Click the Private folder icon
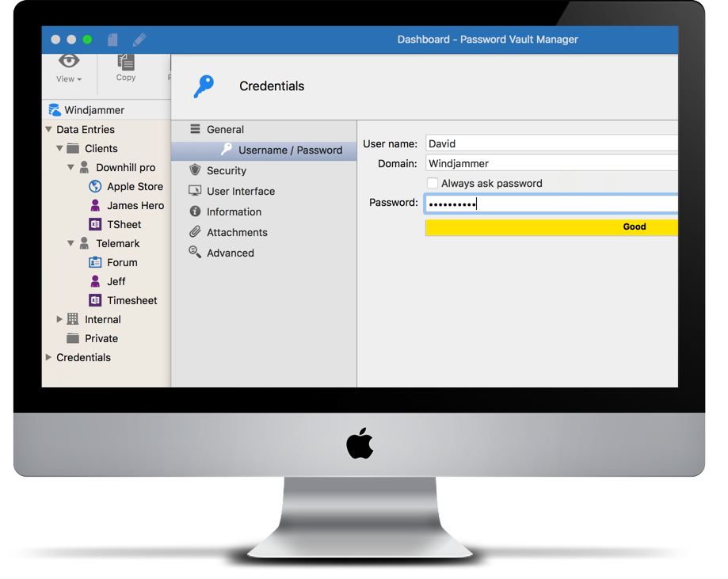The height and width of the screenshot is (579, 728). tap(73, 338)
